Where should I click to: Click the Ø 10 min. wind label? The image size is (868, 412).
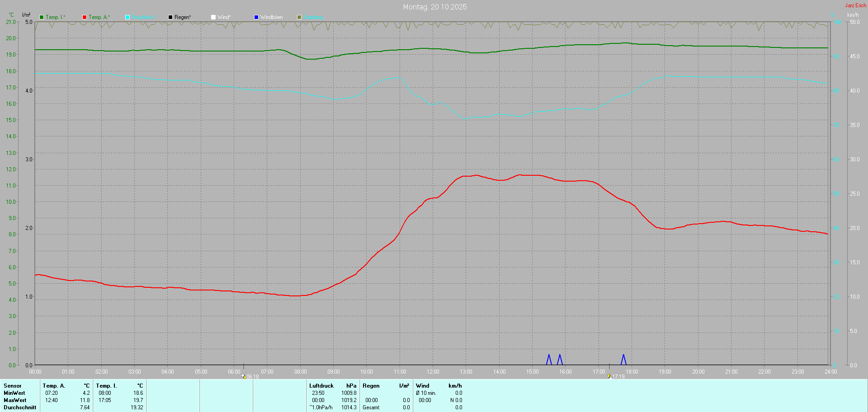click(x=426, y=393)
